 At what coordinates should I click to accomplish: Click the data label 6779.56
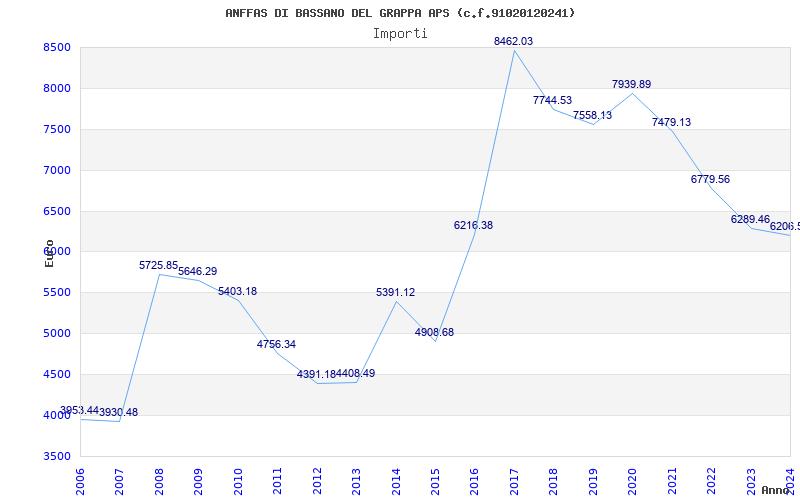point(710,180)
